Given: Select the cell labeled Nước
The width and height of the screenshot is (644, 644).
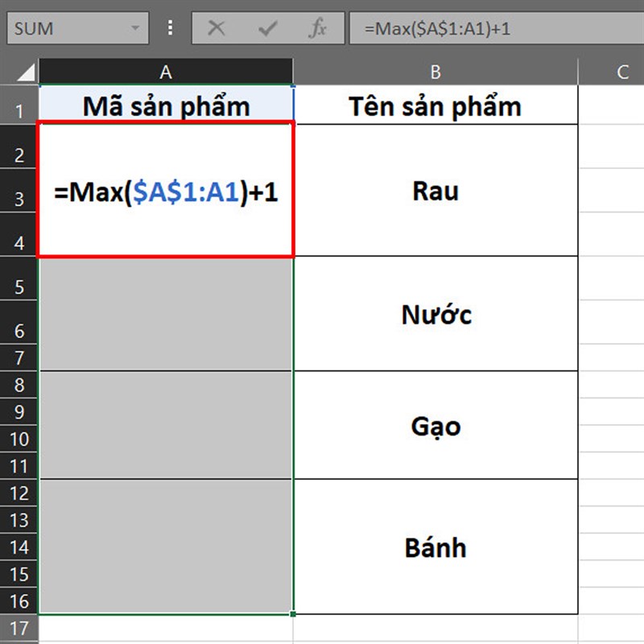Looking at the screenshot, I should point(436,315).
